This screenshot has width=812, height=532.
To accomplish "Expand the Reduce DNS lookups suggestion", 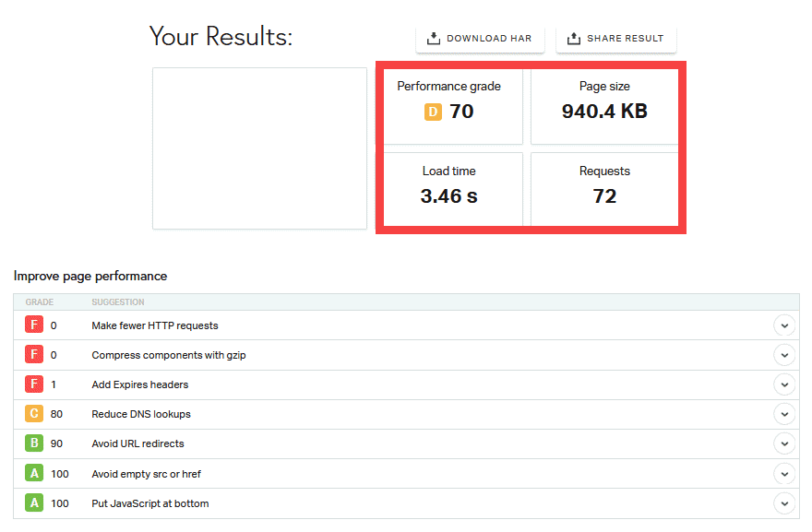I will 784,414.
